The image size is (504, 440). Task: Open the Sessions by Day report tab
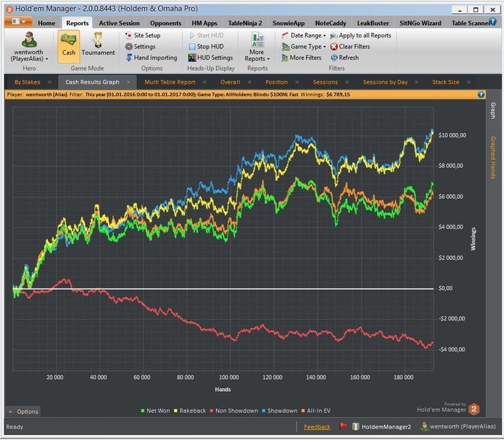[384, 82]
